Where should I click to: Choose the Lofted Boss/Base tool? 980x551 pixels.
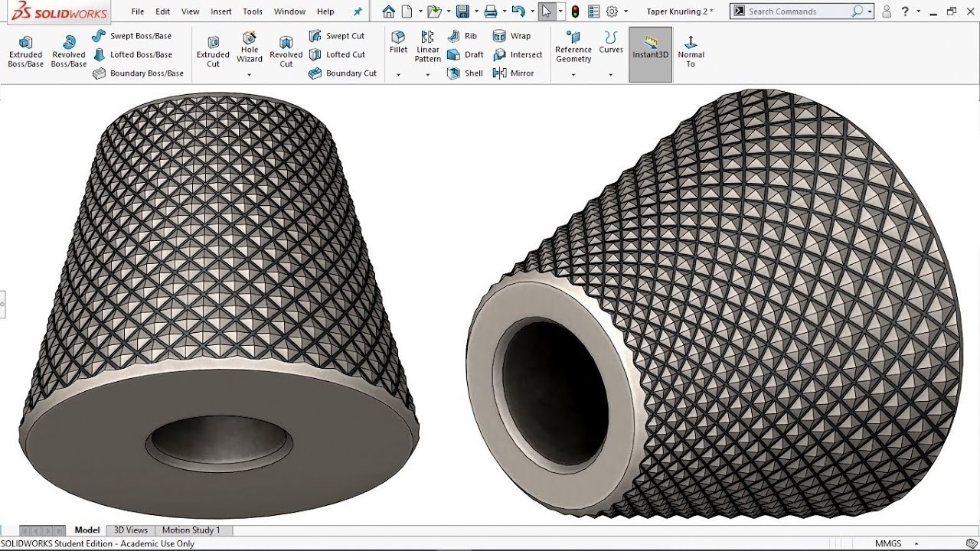132,54
